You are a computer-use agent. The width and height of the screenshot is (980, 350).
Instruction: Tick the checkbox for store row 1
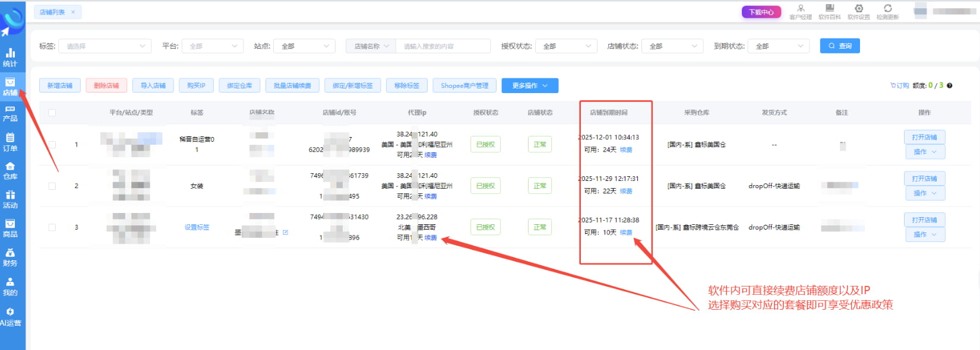52,144
